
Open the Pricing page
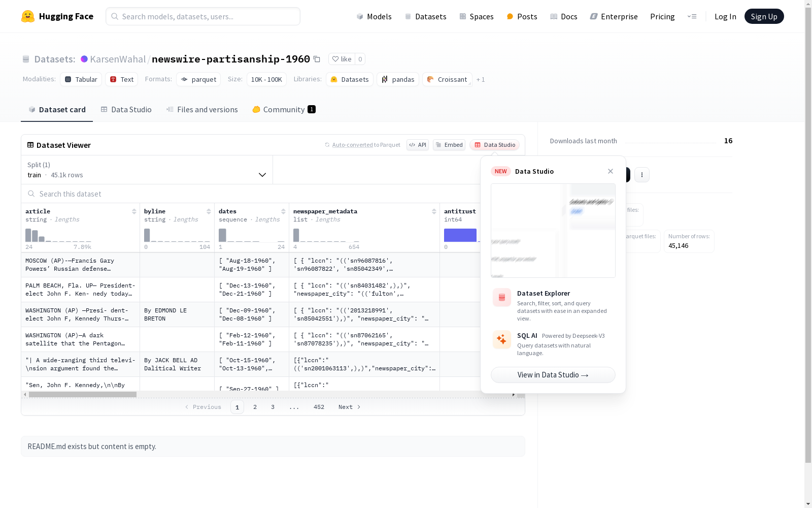pos(662,16)
